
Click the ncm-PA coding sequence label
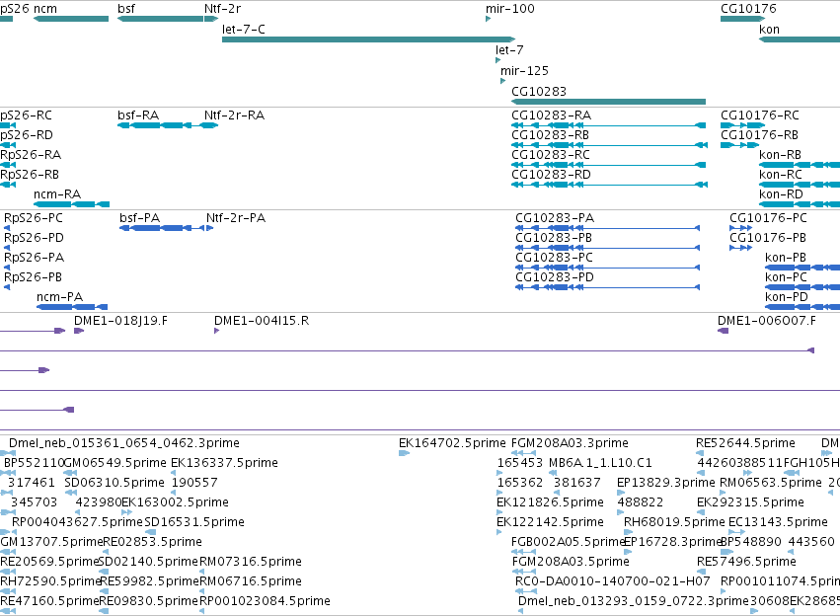click(x=60, y=297)
